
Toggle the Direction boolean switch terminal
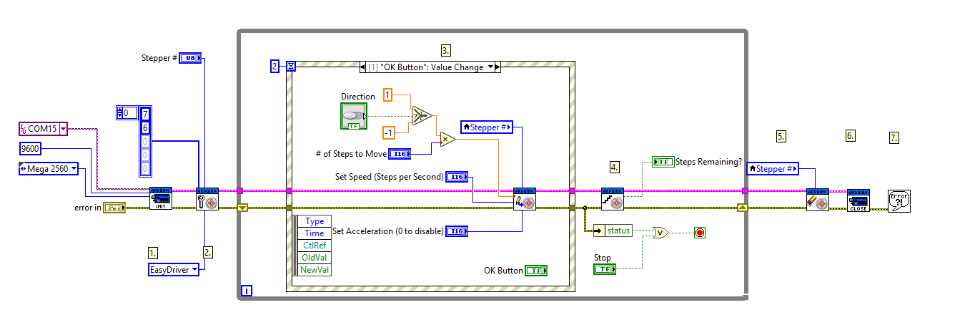coord(354,116)
